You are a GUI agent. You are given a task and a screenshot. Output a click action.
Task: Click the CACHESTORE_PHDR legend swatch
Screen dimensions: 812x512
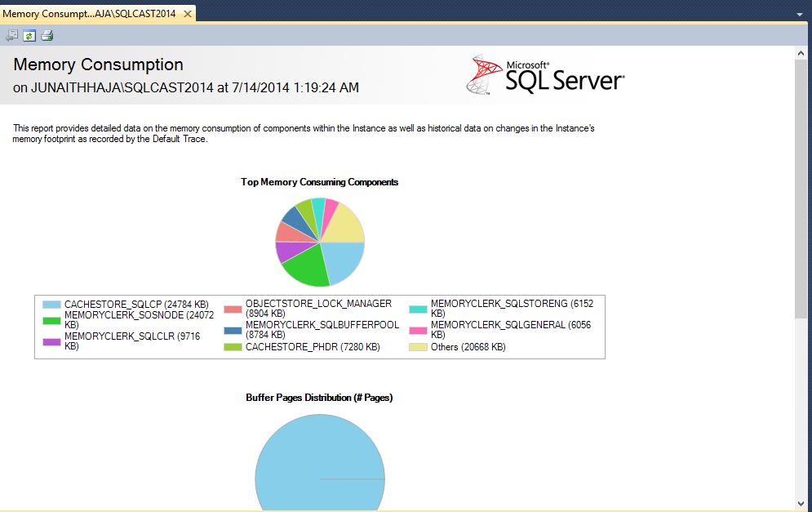[233, 347]
